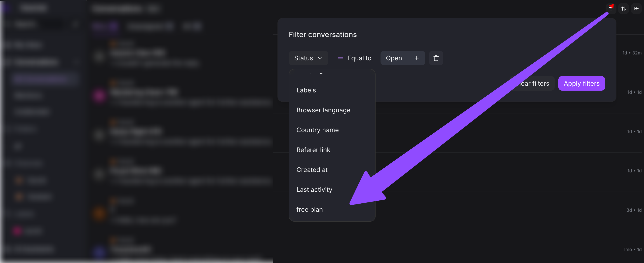
Task: Select the Referer link option
Action: pos(313,150)
